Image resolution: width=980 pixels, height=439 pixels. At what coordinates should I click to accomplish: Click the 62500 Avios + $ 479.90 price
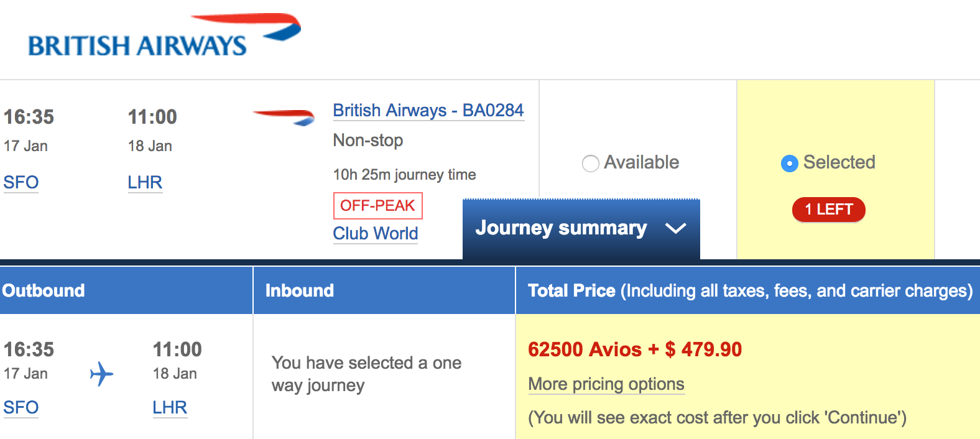[634, 349]
